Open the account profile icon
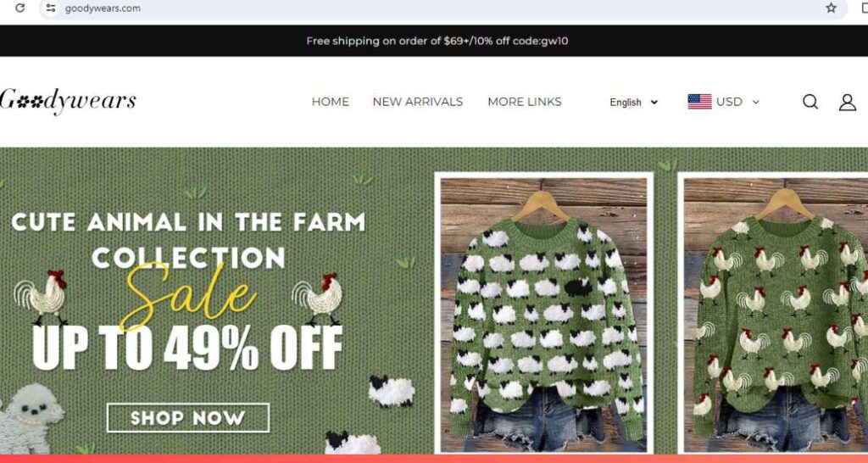 pyautogui.click(x=848, y=102)
